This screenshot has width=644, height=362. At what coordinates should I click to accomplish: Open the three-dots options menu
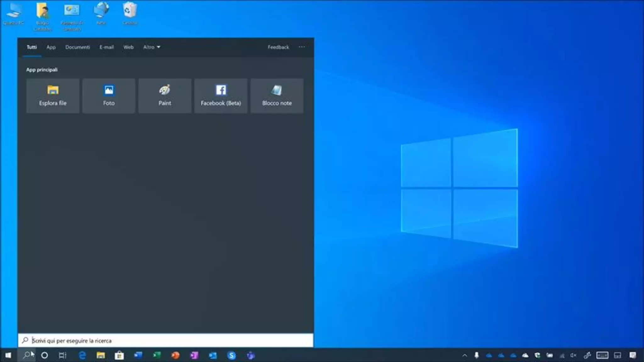coord(302,47)
